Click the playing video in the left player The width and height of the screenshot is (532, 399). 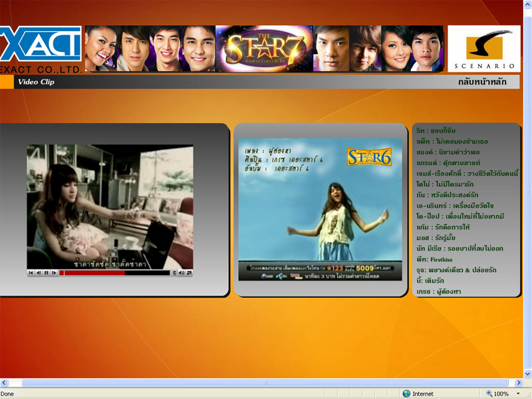pos(110,207)
